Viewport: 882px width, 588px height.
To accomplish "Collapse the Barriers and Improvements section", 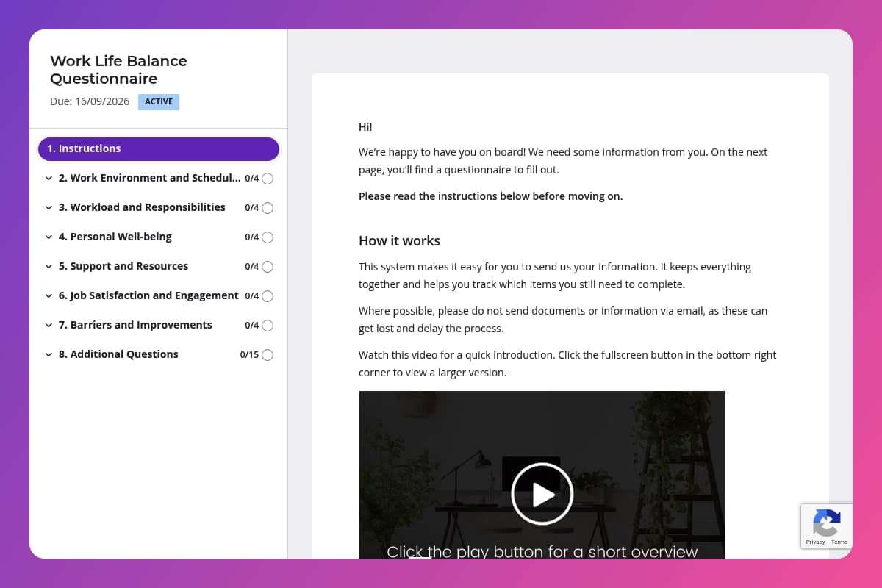I will coord(49,325).
